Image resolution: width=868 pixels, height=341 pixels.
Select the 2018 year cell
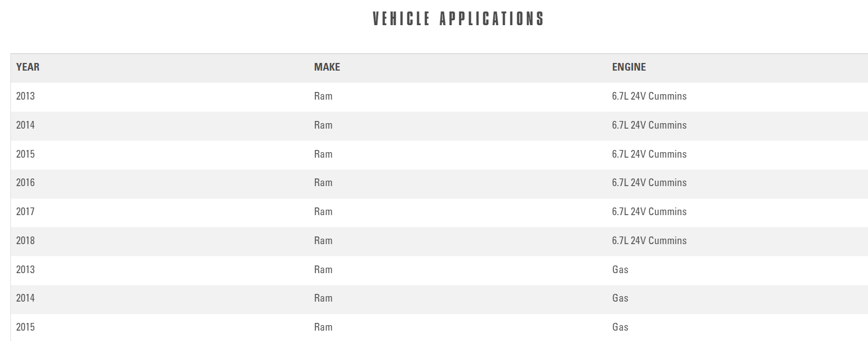pyautogui.click(x=25, y=241)
